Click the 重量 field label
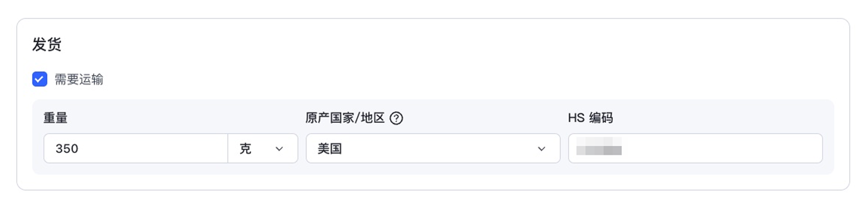Screen dimensions: 868x207 pyautogui.click(x=55, y=118)
